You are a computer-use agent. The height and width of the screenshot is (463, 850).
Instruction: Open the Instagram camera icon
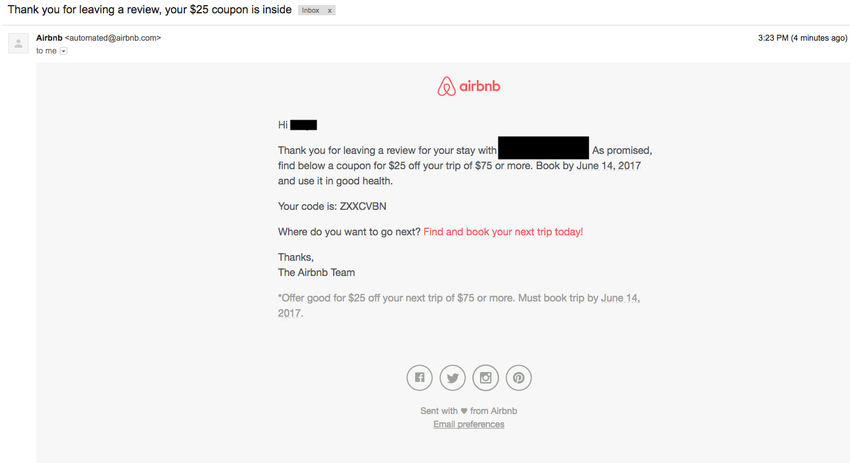pos(486,378)
